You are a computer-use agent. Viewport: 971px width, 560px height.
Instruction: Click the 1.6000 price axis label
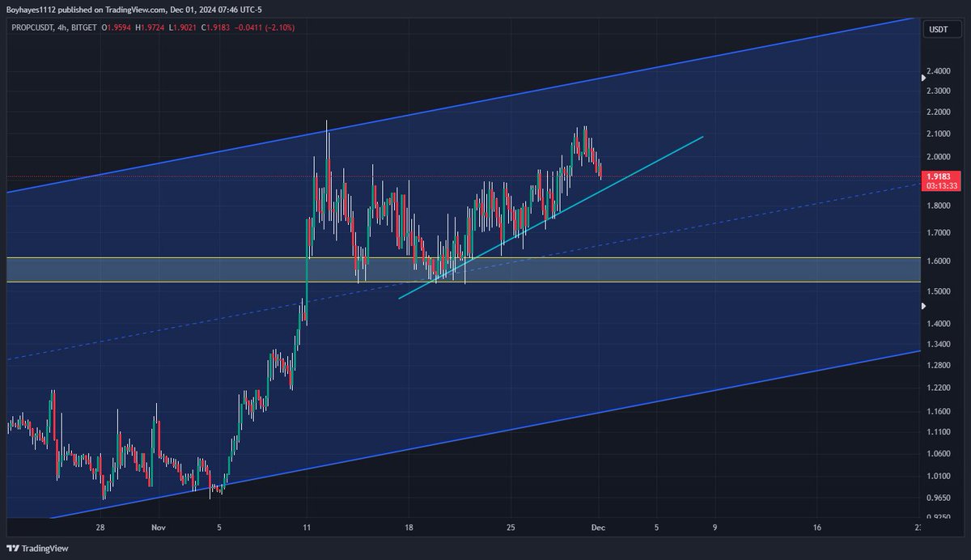pyautogui.click(x=939, y=261)
